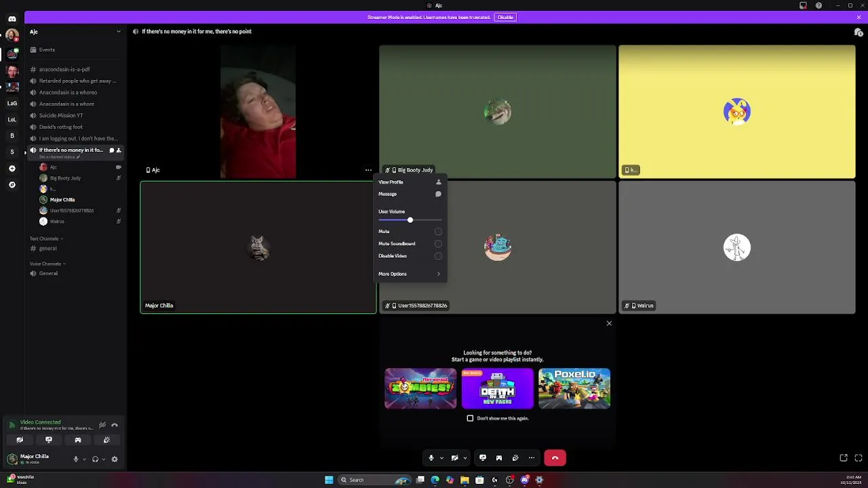Disable Streamer Mode via banner button
Screen dimensions: 868x488
coord(505,17)
